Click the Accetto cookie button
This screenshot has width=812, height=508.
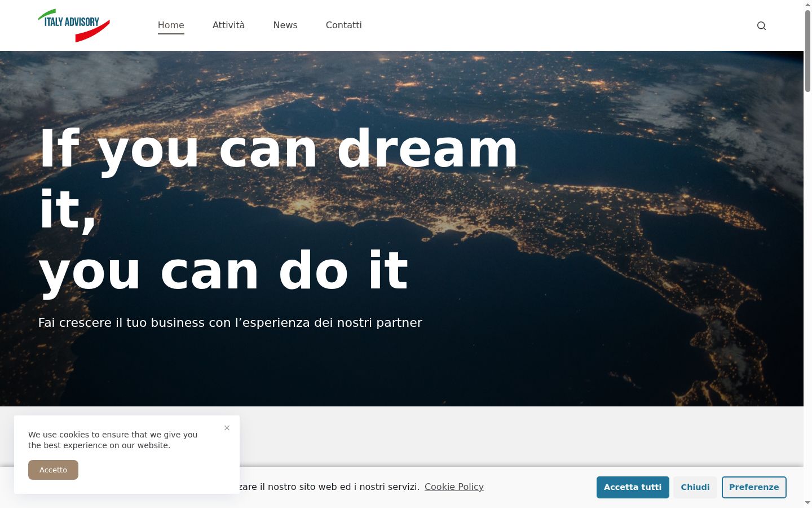click(53, 470)
